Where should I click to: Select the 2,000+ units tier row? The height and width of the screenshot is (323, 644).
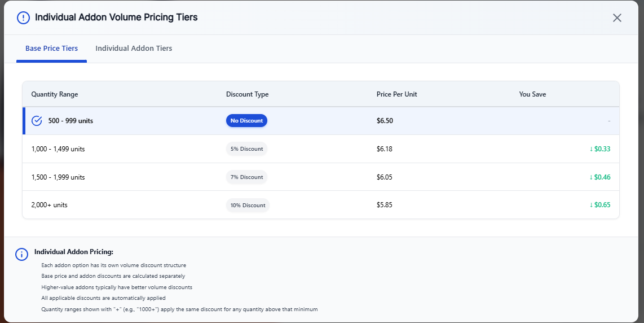click(x=50, y=205)
